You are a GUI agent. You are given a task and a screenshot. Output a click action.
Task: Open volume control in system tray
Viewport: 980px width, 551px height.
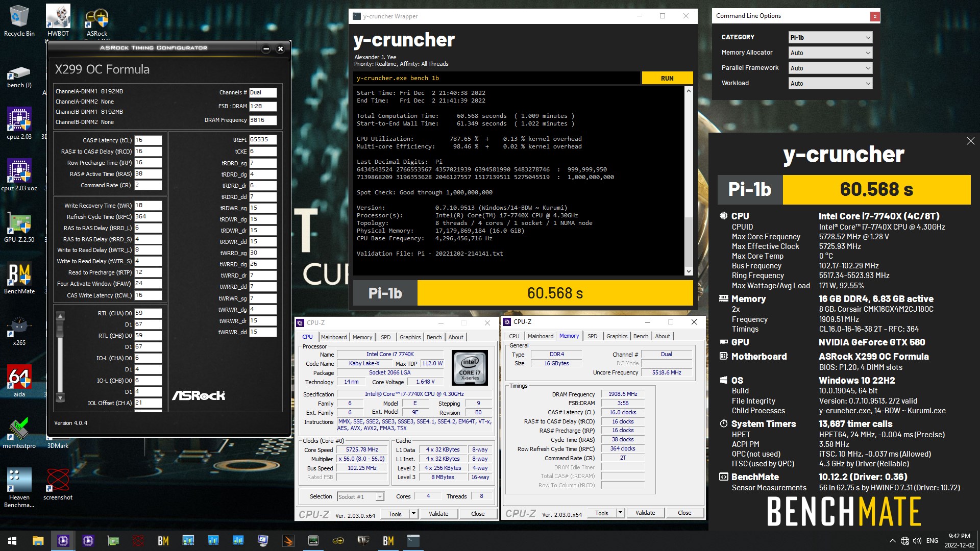[917, 541]
